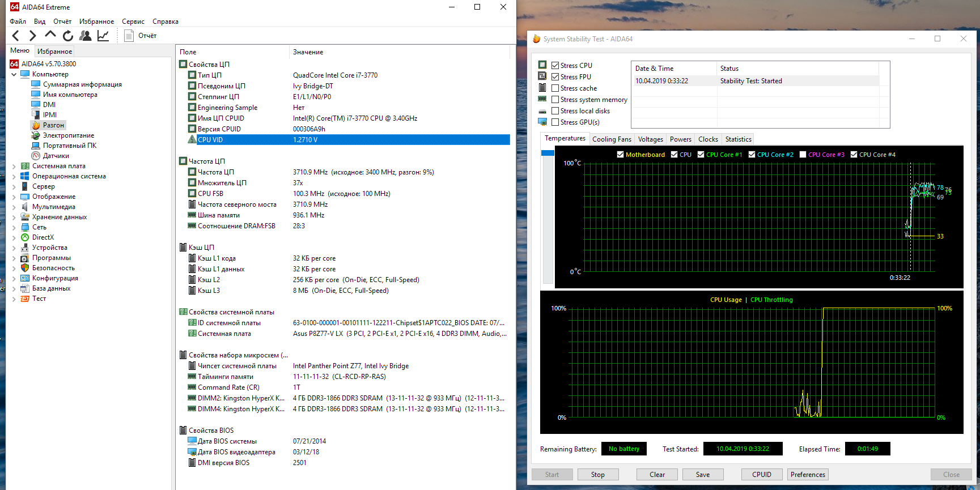The image size is (980, 490).
Task: Open the CPUID panel button
Action: pos(762,475)
